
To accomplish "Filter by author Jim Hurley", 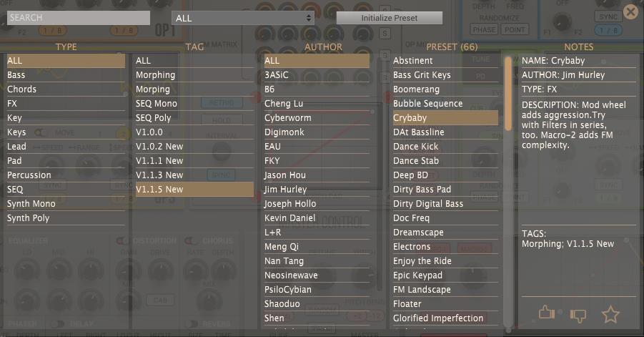I will tap(317, 190).
